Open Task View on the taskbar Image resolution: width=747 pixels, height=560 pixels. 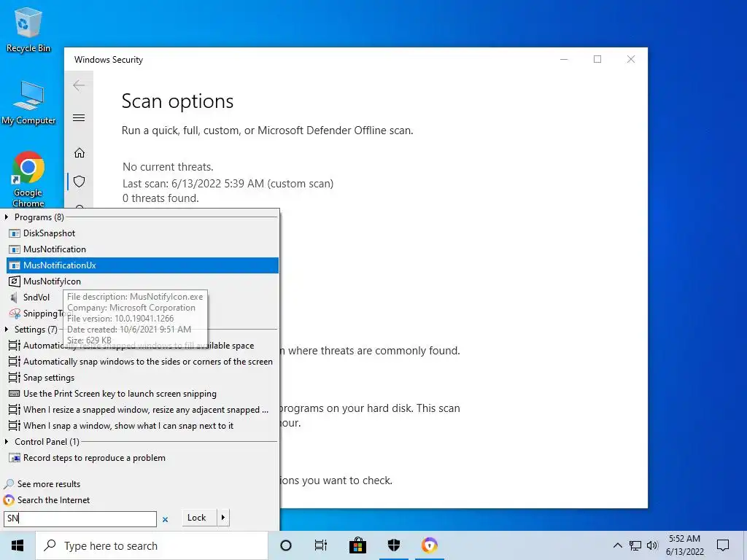321,545
